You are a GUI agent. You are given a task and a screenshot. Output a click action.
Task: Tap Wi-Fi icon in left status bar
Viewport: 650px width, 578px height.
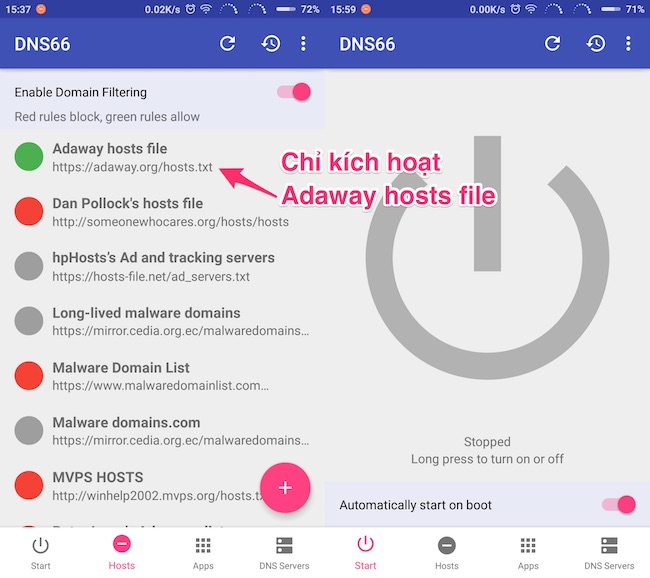206,9
